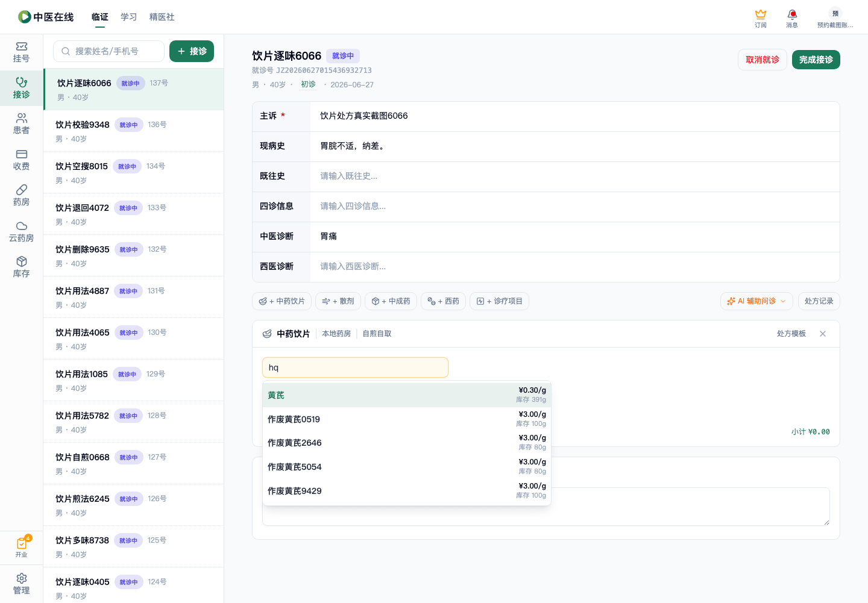
Task: Select patient 饮片校验9348
Action: click(134, 131)
